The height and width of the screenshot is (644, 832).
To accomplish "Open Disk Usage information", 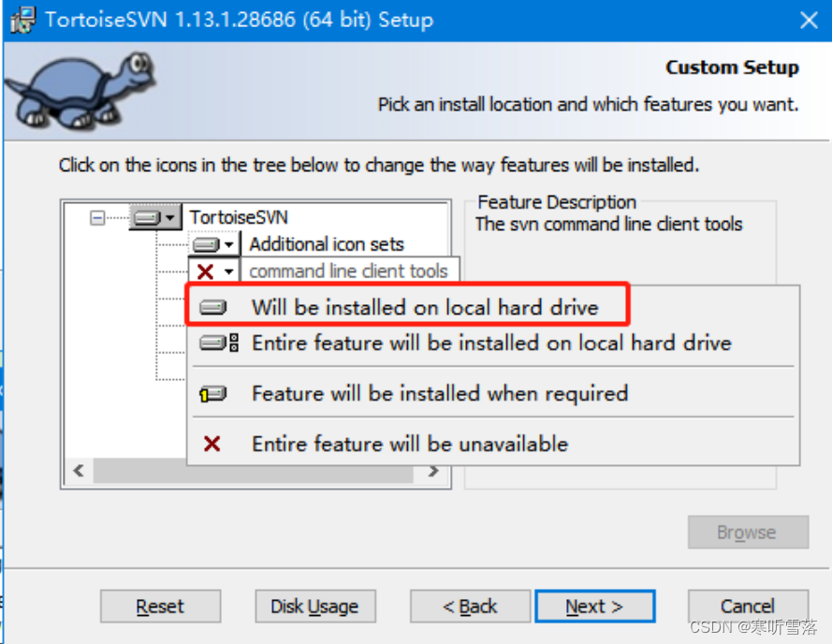I will pos(315,606).
